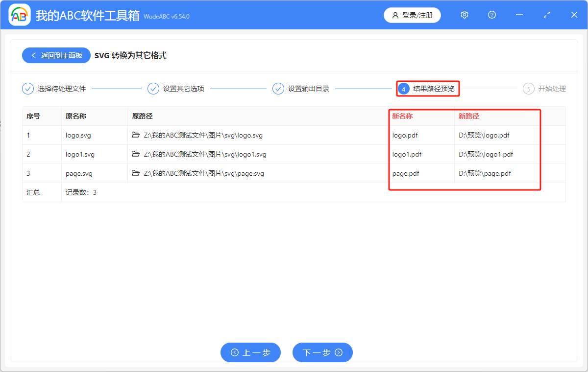Viewport: 588px width, 372px height.
Task: Click the checkmark icon on 设置输出目录 step
Action: point(278,89)
